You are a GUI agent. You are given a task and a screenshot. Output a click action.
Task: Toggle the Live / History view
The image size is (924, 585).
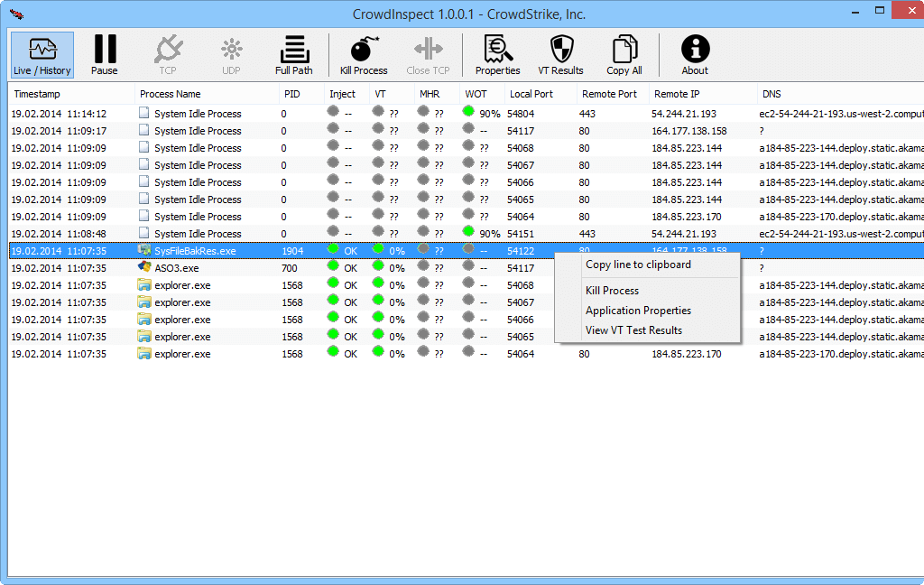42,55
